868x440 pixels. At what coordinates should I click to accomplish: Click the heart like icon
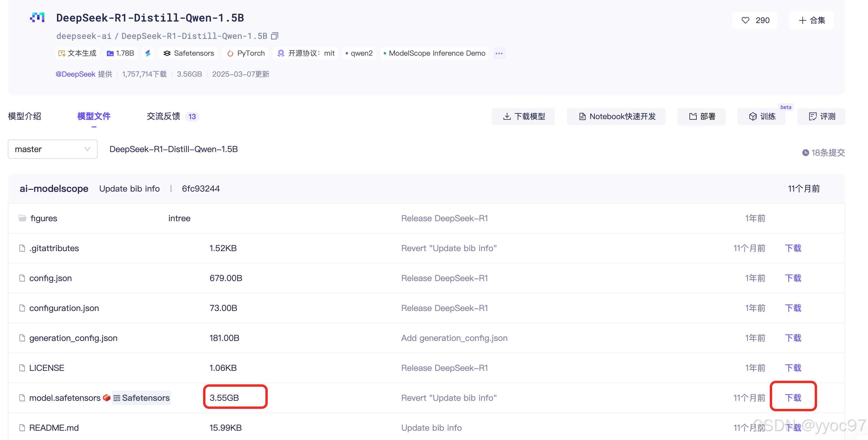pyautogui.click(x=745, y=20)
